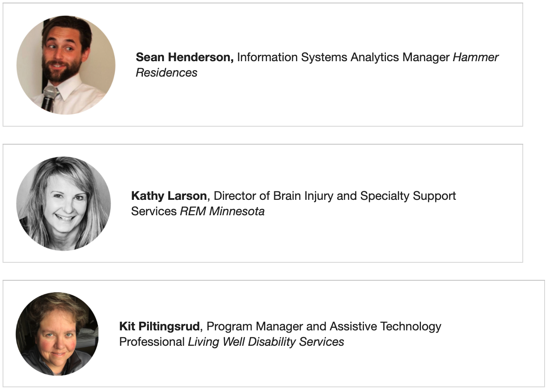Open the REM Minnesota organization text
Screen dimensions: 551x392
[x=222, y=211]
